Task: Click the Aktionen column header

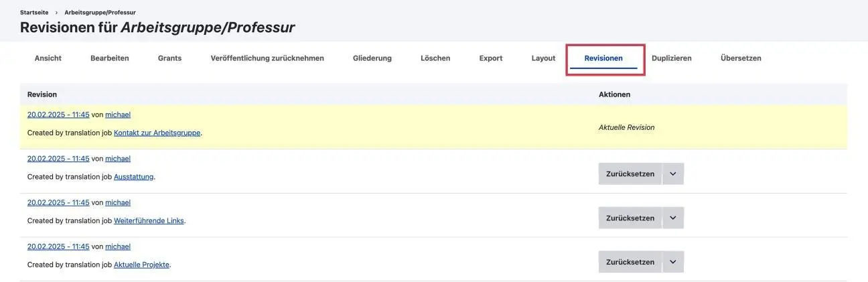Action: click(614, 94)
